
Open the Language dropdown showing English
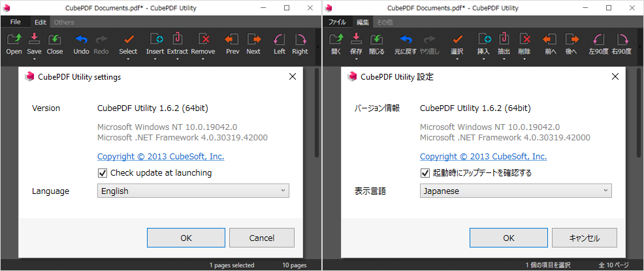coord(193,191)
